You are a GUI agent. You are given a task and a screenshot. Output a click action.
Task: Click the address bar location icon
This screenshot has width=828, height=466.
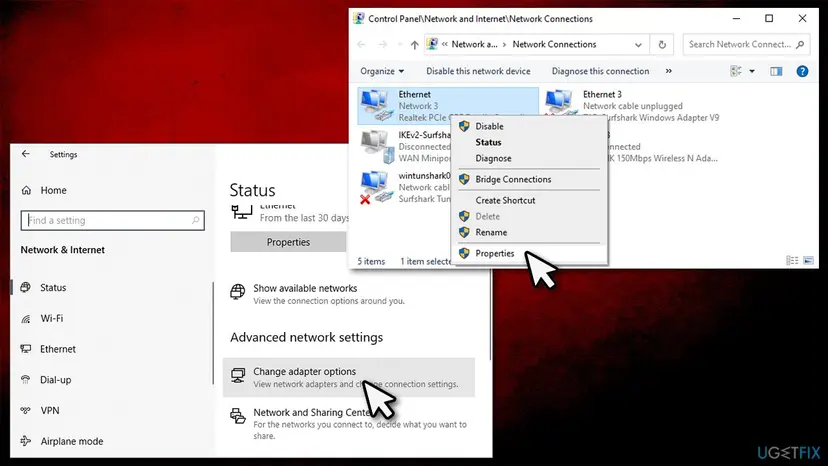[x=432, y=44]
